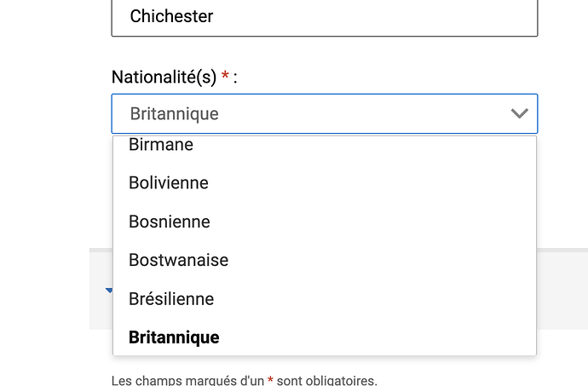Viewport: 588px width, 386px height.
Task: Click the Chichester text input field
Action: tap(324, 17)
